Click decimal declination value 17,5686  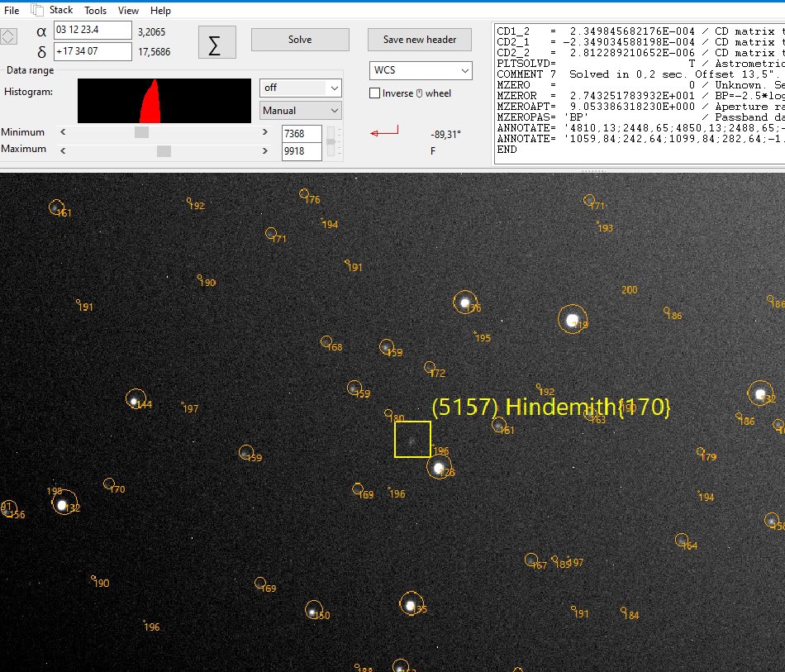[x=155, y=52]
